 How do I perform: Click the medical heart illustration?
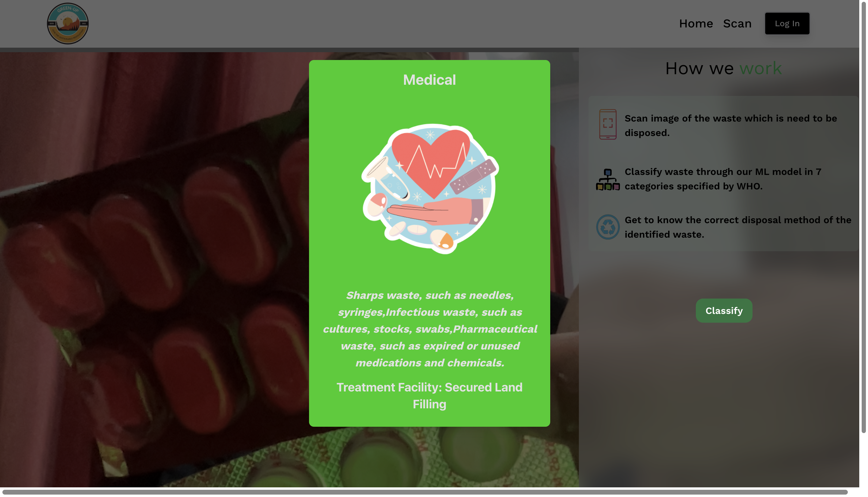pyautogui.click(x=430, y=189)
